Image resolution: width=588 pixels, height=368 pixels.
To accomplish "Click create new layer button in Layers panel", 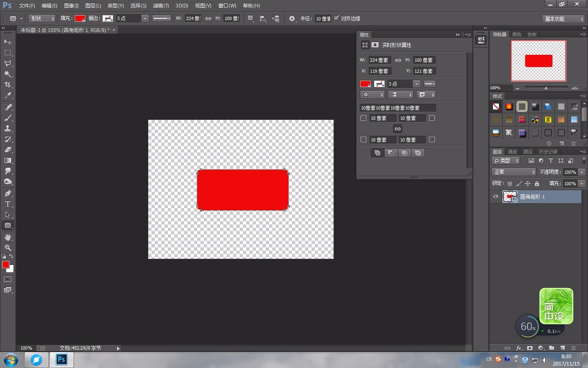I will (563, 348).
